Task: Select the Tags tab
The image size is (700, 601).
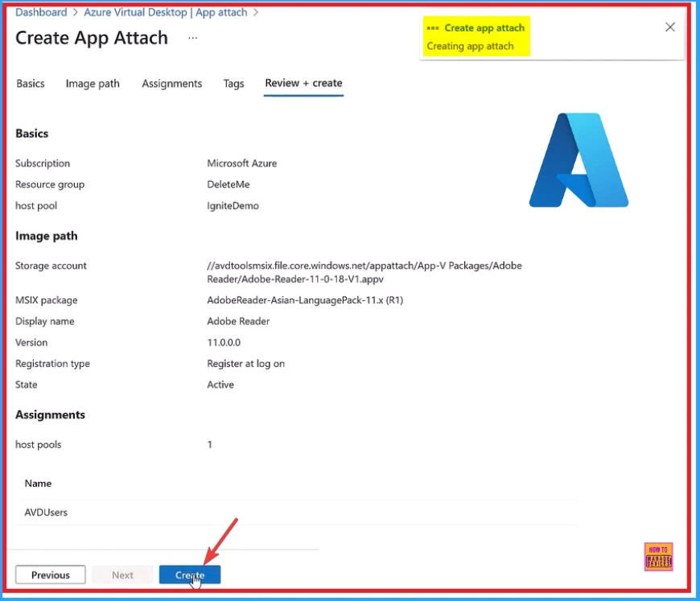Action: click(x=233, y=84)
